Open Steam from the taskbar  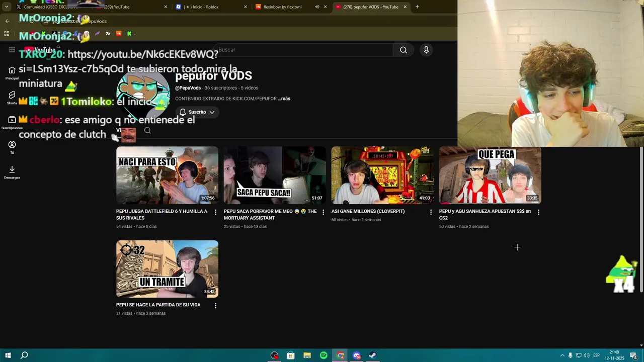pos(373,355)
